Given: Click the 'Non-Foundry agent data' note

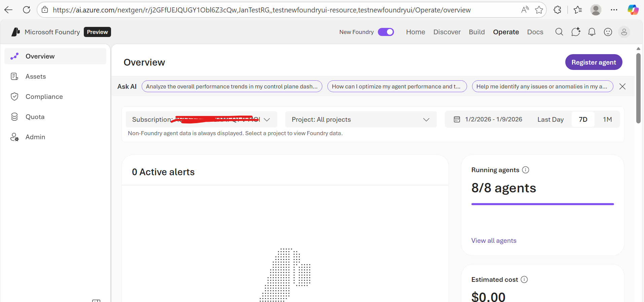Looking at the screenshot, I should pos(235,133).
